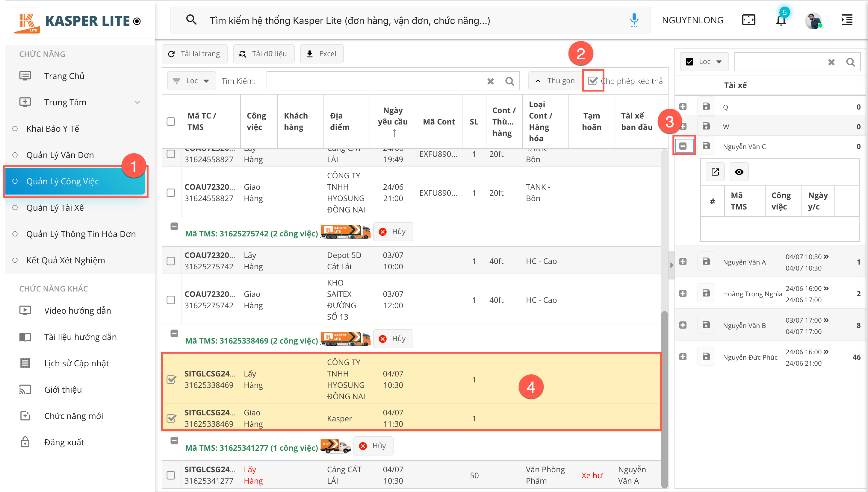Open Quản Lý Tài Xế menu item
Image resolution: width=868 pixels, height=492 pixels.
pyautogui.click(x=55, y=207)
